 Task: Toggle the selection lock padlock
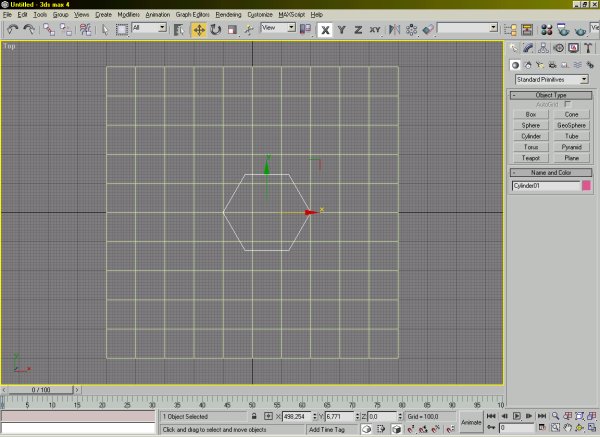(x=254, y=415)
